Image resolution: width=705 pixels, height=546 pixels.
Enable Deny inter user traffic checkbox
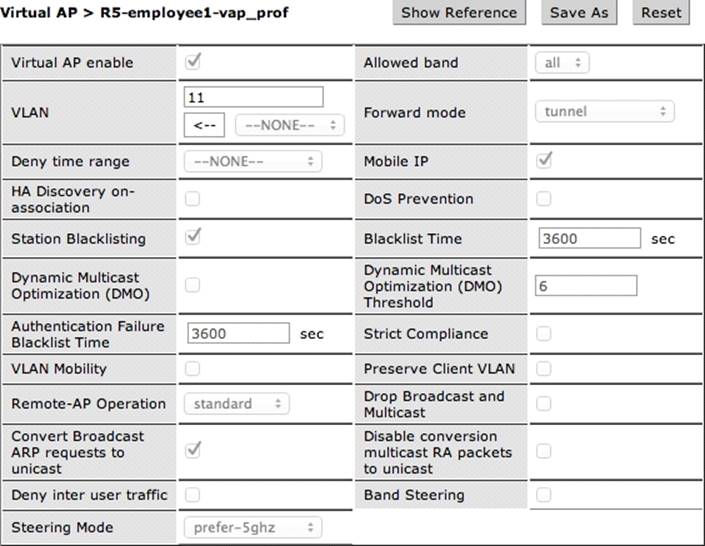[x=192, y=494]
